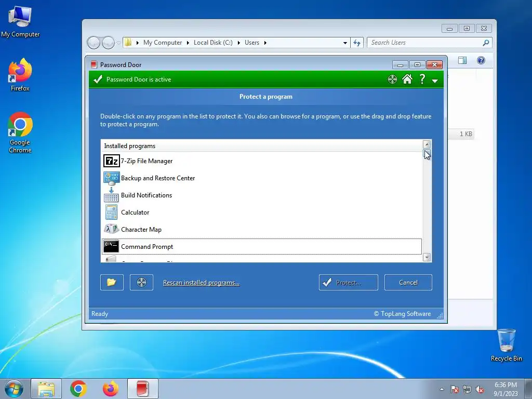Viewport: 532px width, 399px height.
Task: Click the program list scrollbar down arrow
Action: pos(427,257)
